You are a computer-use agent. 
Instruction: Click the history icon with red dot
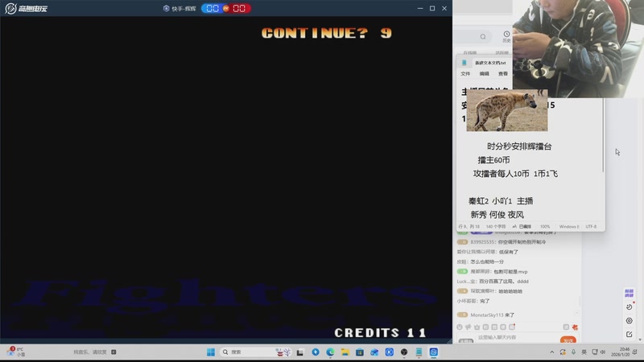pyautogui.click(x=630, y=306)
